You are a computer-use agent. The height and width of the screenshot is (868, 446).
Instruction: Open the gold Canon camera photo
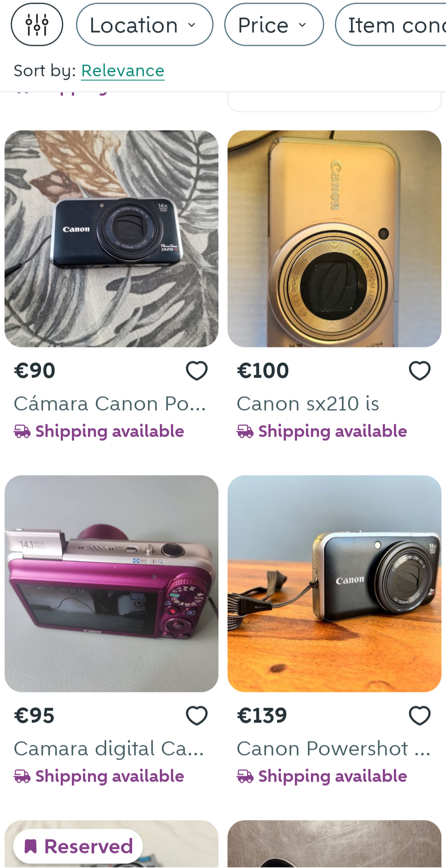pyautogui.click(x=334, y=239)
